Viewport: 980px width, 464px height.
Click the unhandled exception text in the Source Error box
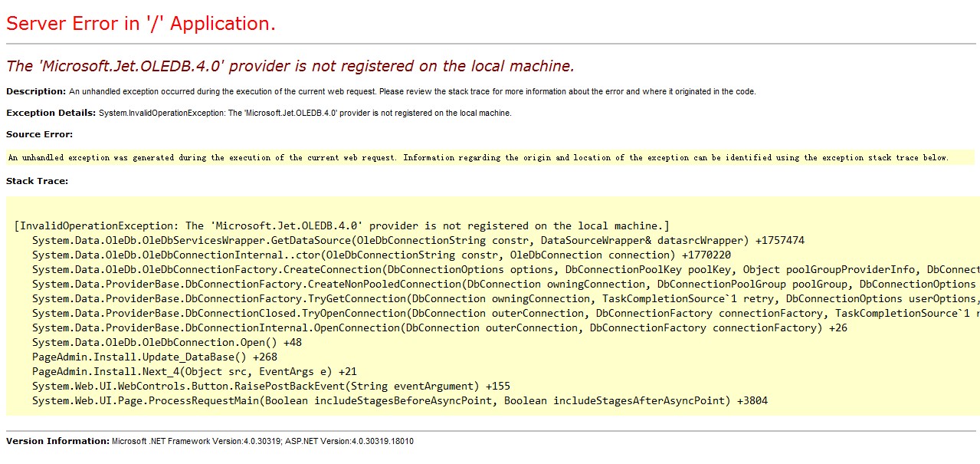478,158
